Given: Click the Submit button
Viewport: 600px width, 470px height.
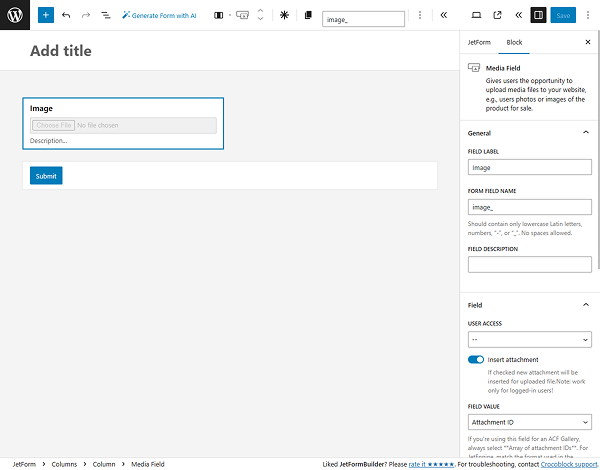Looking at the screenshot, I should pyautogui.click(x=46, y=176).
